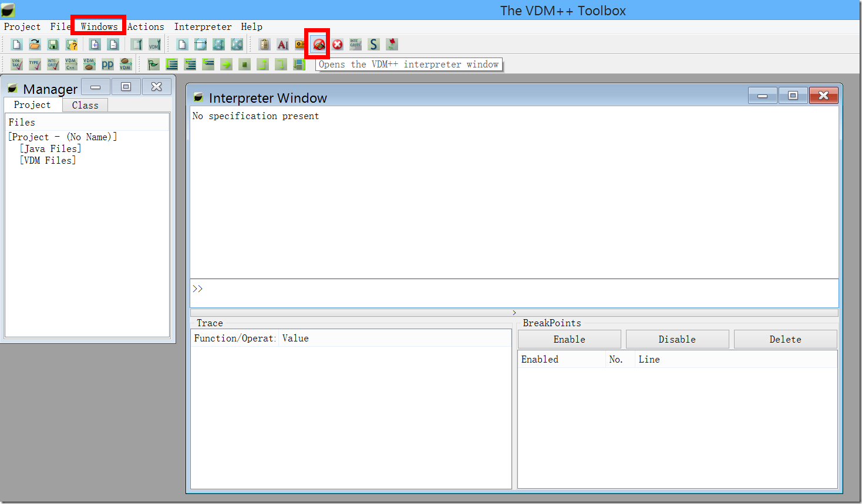Screen dimensions: 862x504
Task: Click 'No specification present' text in interpreter output
Action: (x=255, y=116)
